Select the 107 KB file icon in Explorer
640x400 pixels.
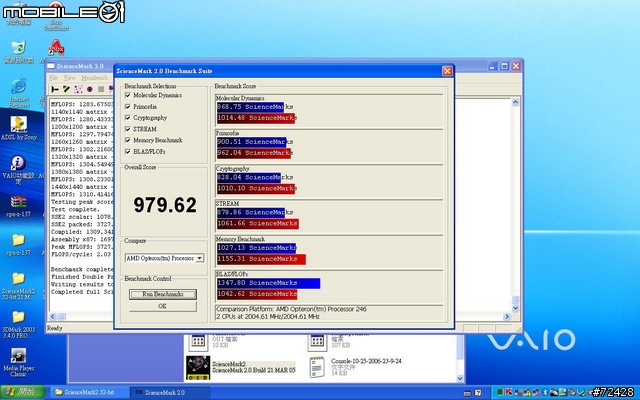[x=317, y=341]
